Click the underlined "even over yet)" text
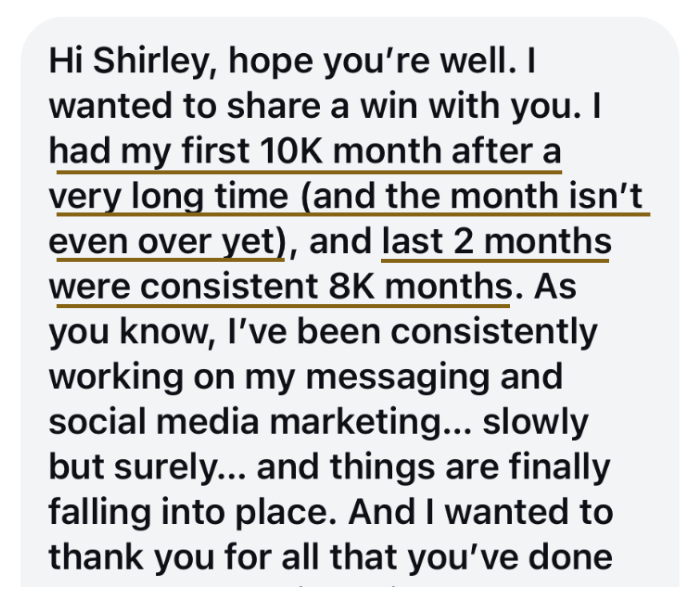 point(167,242)
